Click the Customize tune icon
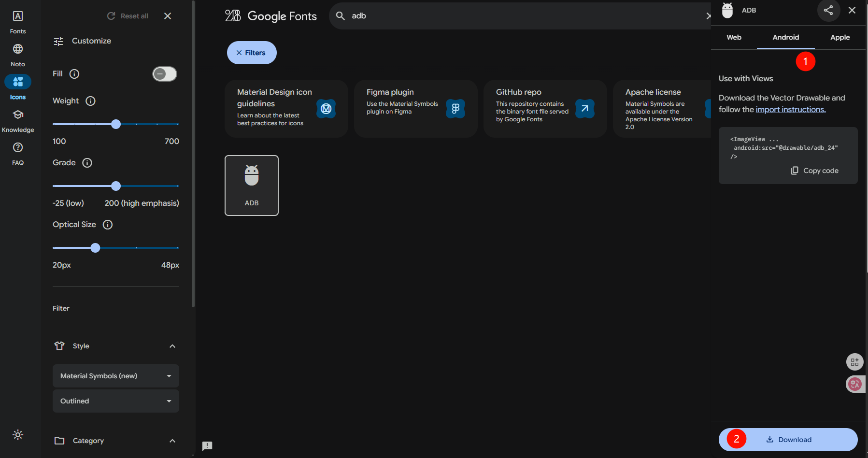868x458 pixels. tap(58, 42)
